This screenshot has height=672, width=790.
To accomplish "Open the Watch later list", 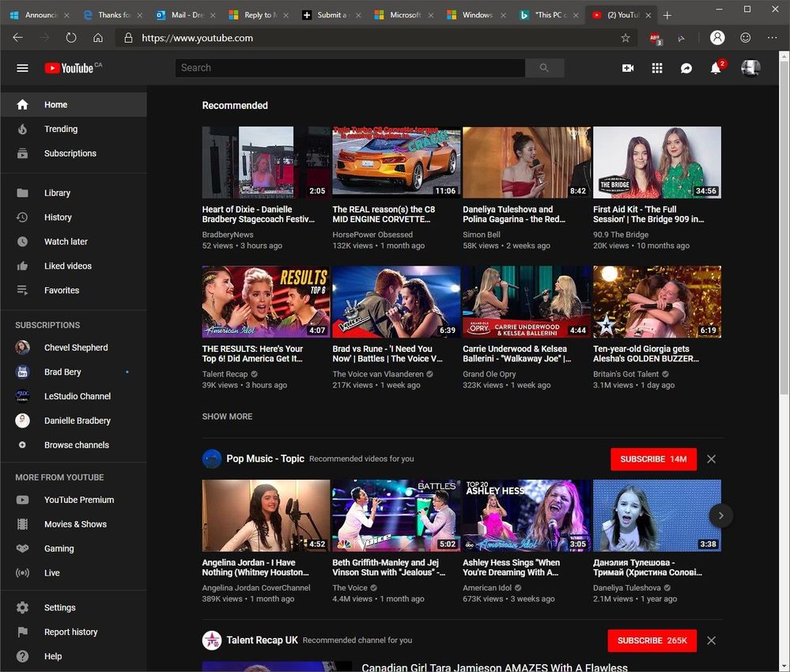I will (74, 241).
